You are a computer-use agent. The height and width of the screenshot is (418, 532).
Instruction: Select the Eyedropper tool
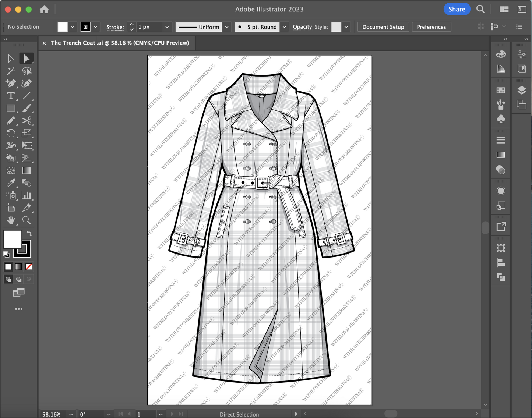11,183
